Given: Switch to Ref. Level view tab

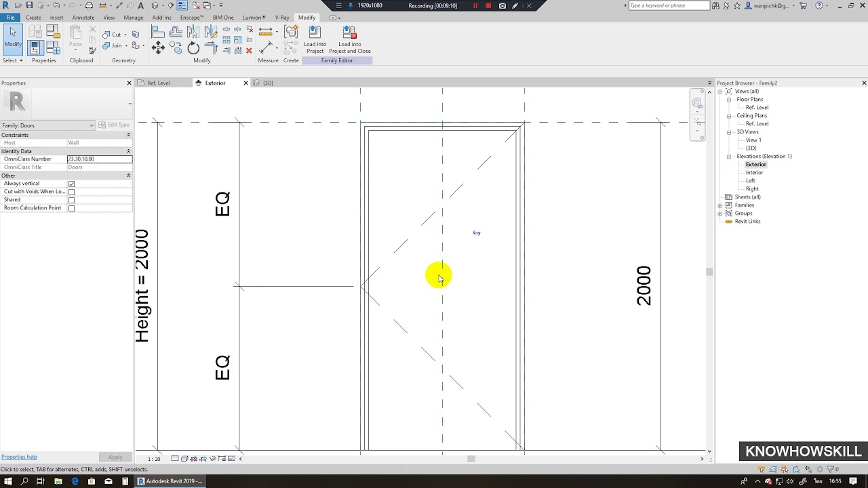Looking at the screenshot, I should [x=158, y=83].
